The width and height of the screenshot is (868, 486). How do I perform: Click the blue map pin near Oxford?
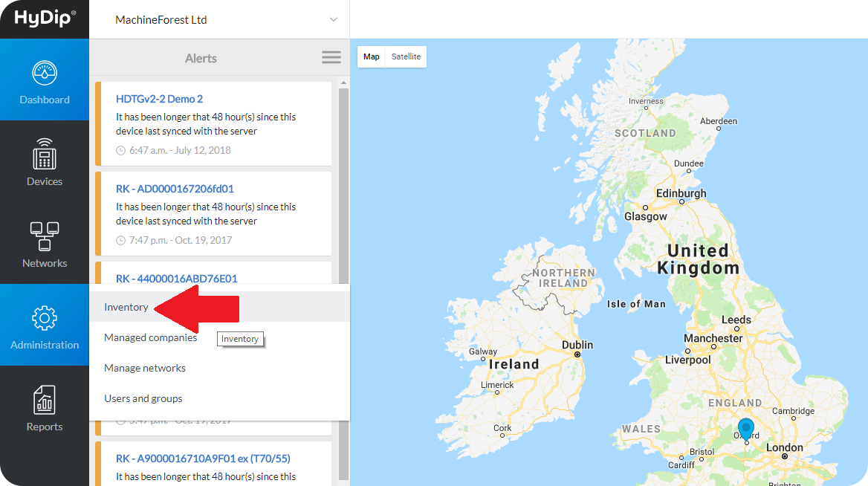pos(745,429)
